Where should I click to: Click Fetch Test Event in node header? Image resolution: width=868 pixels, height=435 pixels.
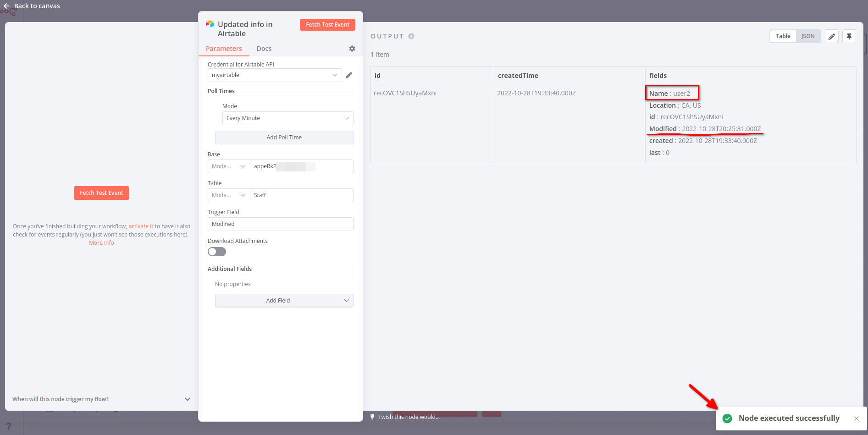pyautogui.click(x=327, y=25)
